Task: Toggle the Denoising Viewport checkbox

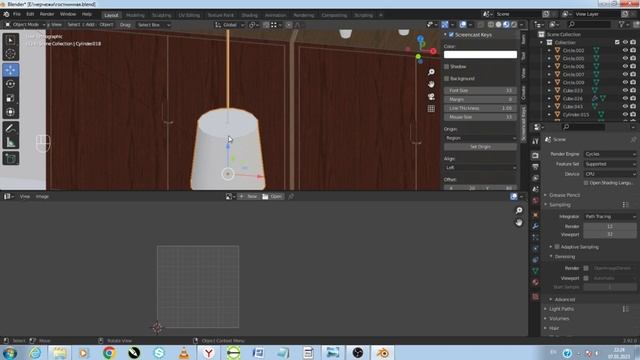Action: (586, 278)
